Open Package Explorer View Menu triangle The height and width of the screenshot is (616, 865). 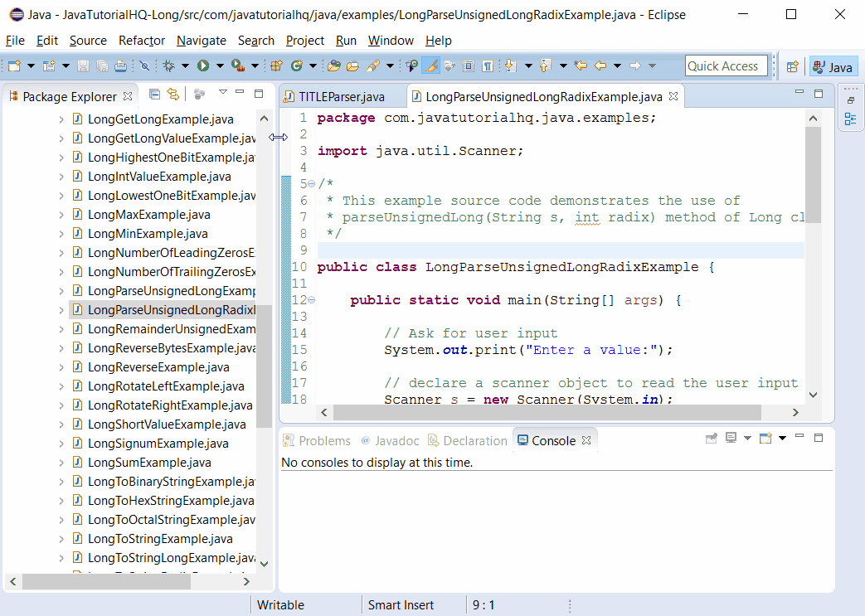click(x=223, y=93)
